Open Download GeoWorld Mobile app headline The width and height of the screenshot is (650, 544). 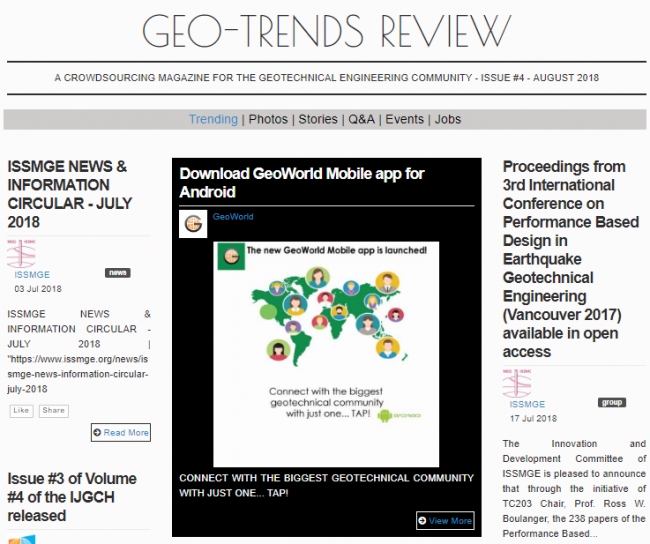301,183
